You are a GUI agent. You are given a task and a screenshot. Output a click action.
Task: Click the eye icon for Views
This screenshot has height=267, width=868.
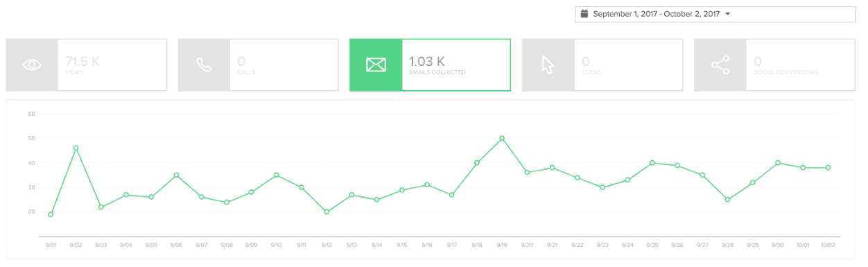click(32, 65)
